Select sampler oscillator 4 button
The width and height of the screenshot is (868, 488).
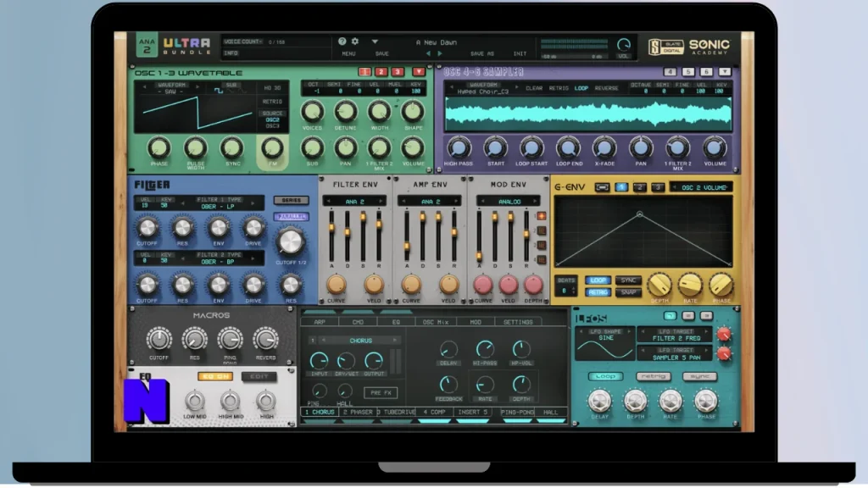click(670, 72)
